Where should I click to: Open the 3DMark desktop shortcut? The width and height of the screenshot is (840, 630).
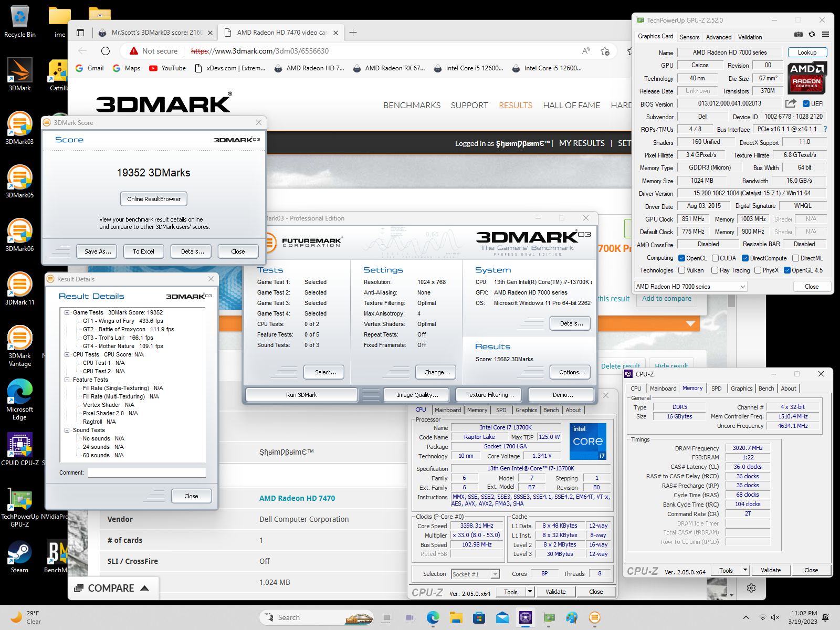(20, 75)
